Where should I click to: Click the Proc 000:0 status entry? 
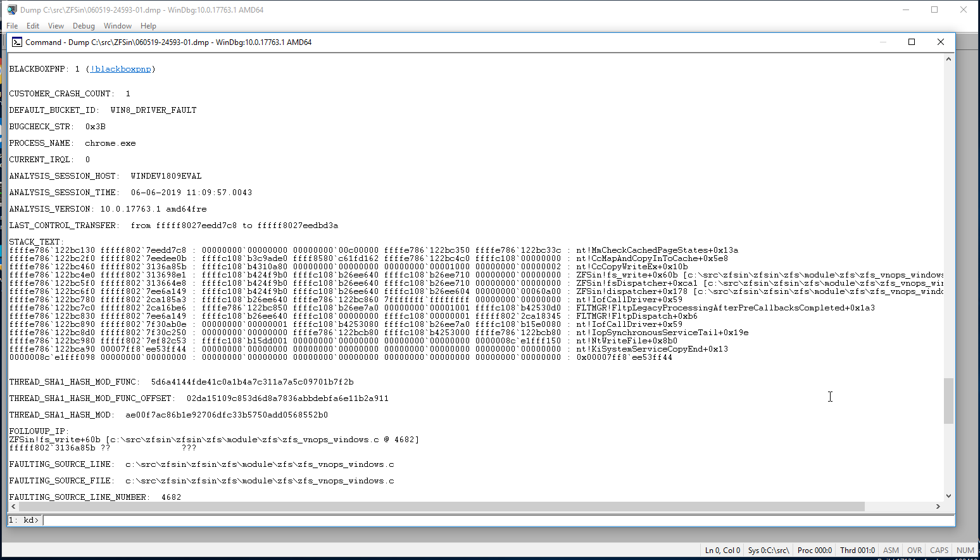(815, 550)
